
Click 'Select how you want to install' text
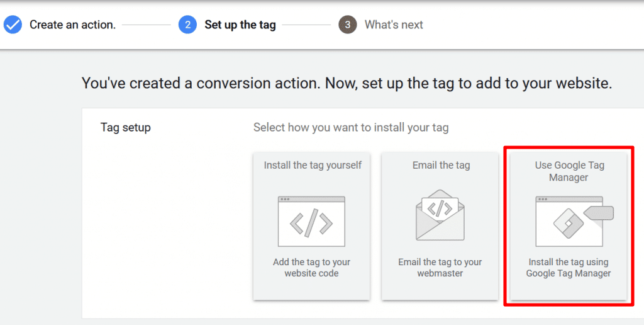point(351,128)
